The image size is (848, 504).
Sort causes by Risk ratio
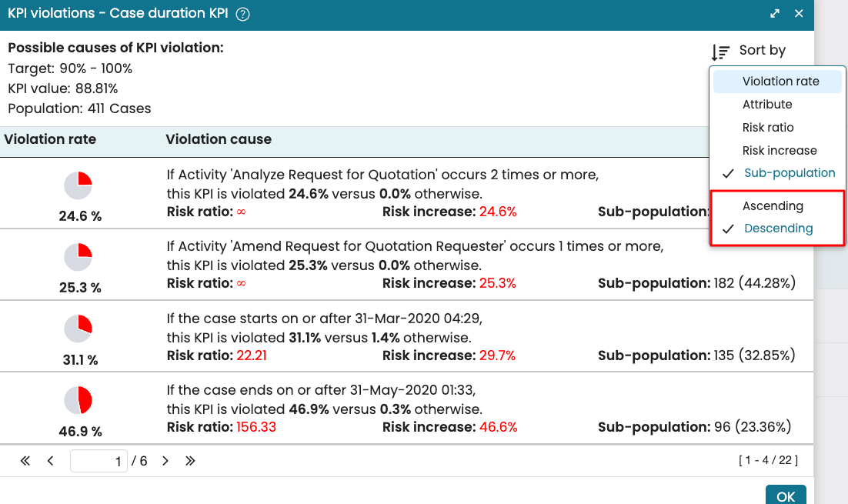coord(768,128)
